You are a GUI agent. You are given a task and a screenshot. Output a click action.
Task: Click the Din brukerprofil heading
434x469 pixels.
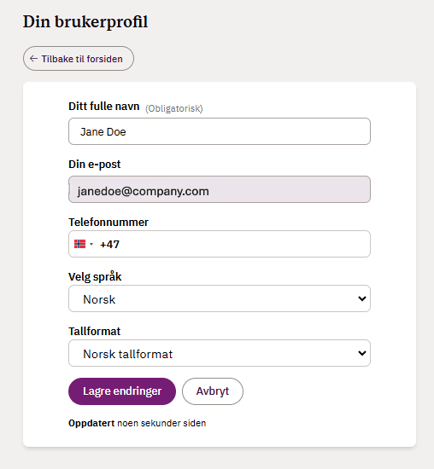pyautogui.click(x=85, y=22)
